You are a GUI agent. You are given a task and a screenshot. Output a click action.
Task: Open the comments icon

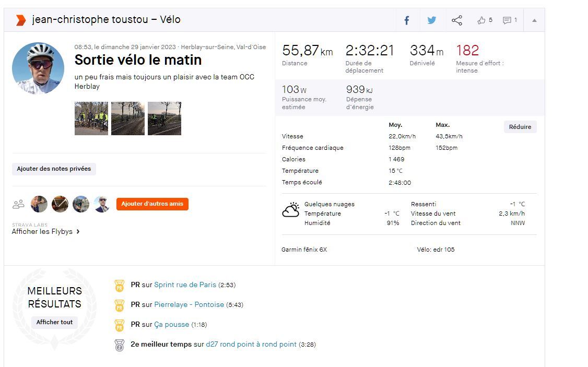coord(507,20)
